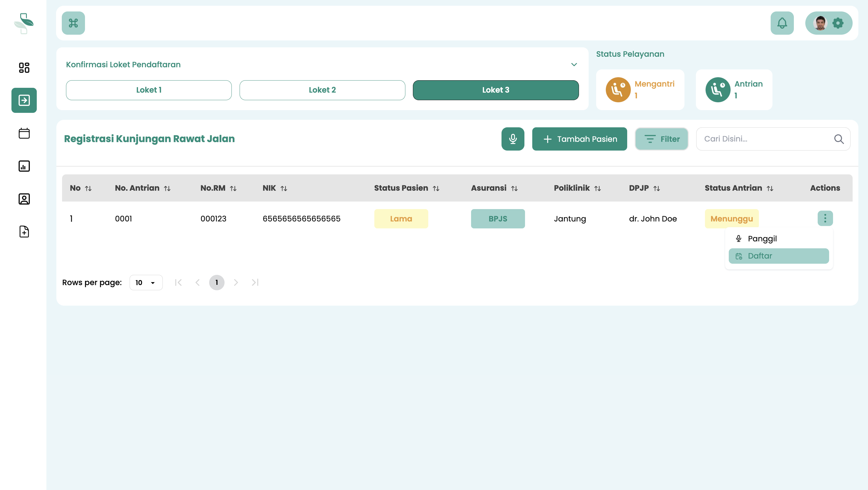Click the Cari Disini search field
The height and width of the screenshot is (490, 868).
pos(765,139)
